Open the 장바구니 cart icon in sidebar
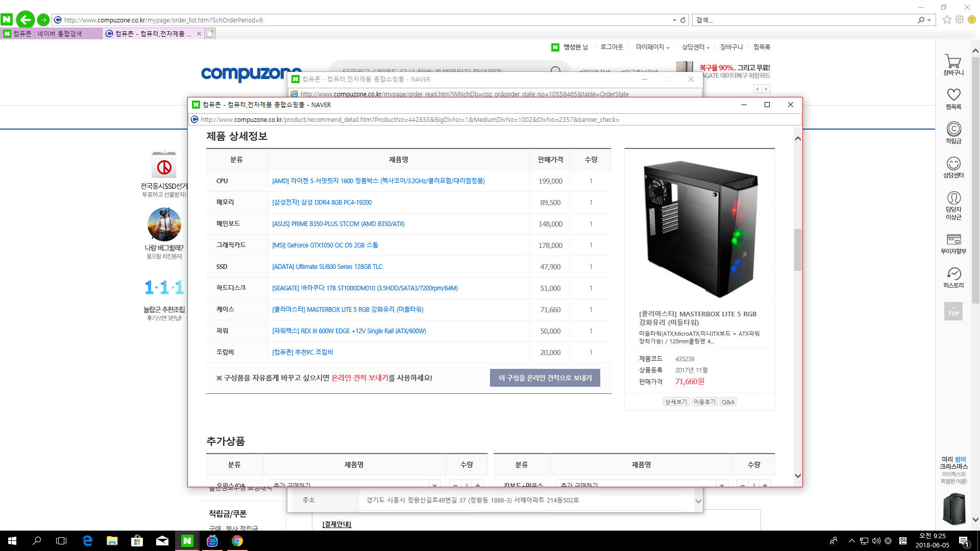Viewport: 980px width, 551px height. [953, 64]
